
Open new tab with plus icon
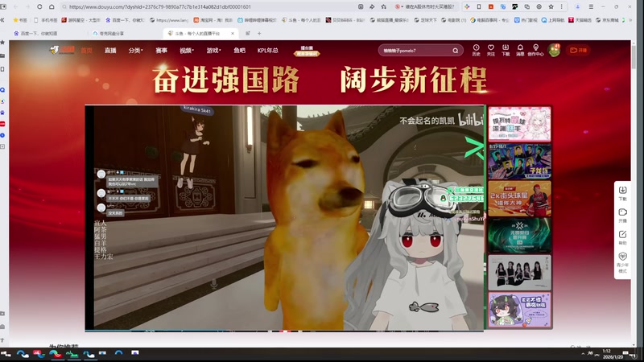[259, 33]
